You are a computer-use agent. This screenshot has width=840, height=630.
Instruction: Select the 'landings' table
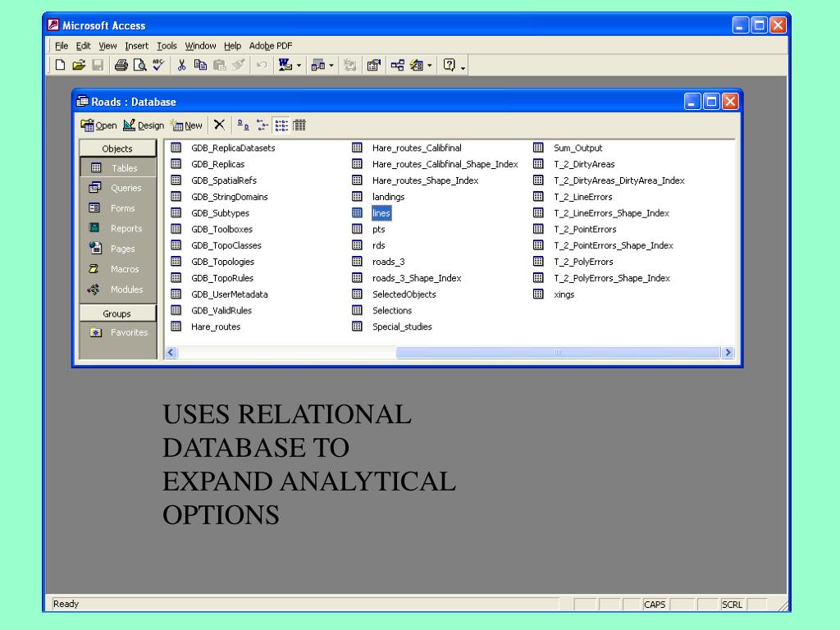[x=388, y=197]
